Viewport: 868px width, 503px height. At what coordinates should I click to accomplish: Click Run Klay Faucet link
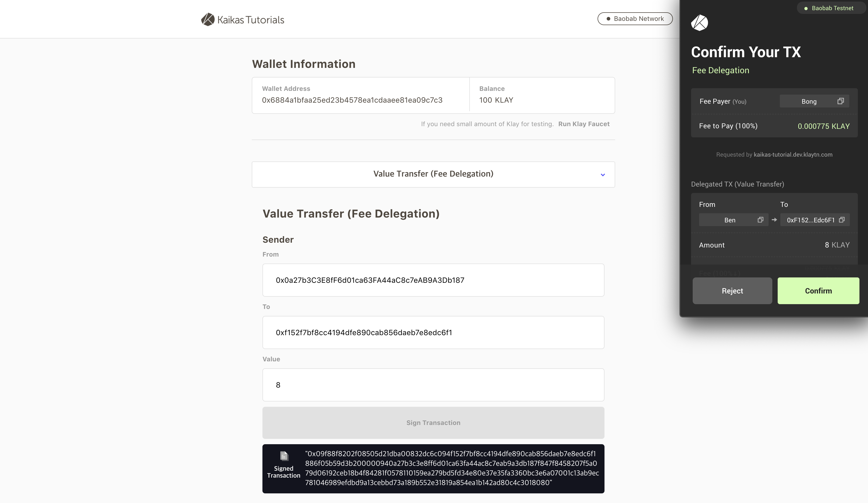584,124
